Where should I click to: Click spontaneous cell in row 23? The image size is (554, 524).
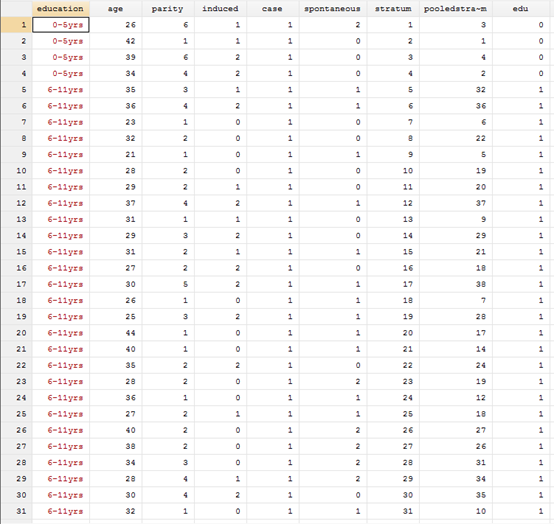[333, 382]
